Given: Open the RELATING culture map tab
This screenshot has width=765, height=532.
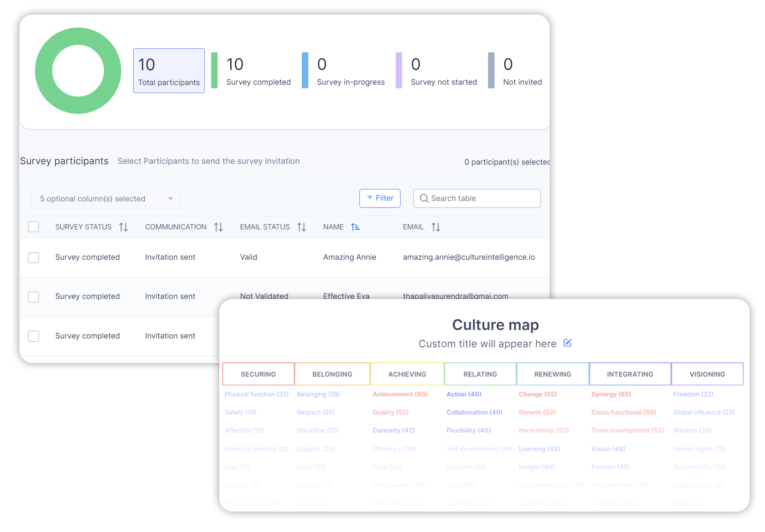Looking at the screenshot, I should [480, 374].
